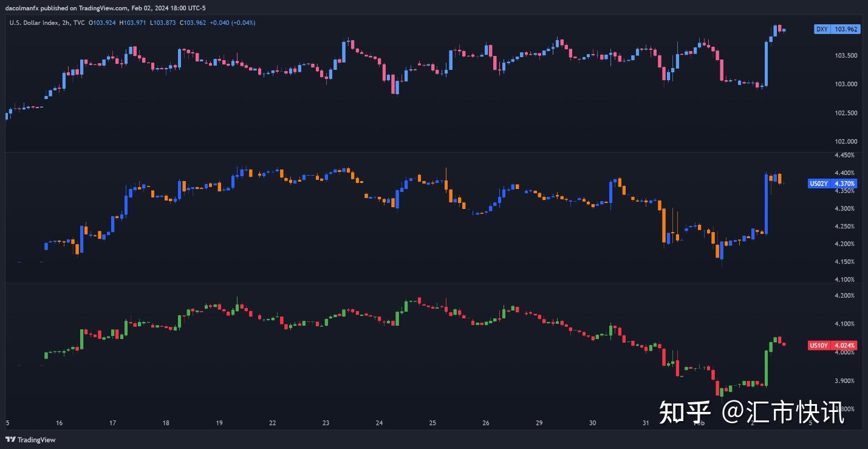
Task: Click the close value C103.962
Action: (192, 22)
